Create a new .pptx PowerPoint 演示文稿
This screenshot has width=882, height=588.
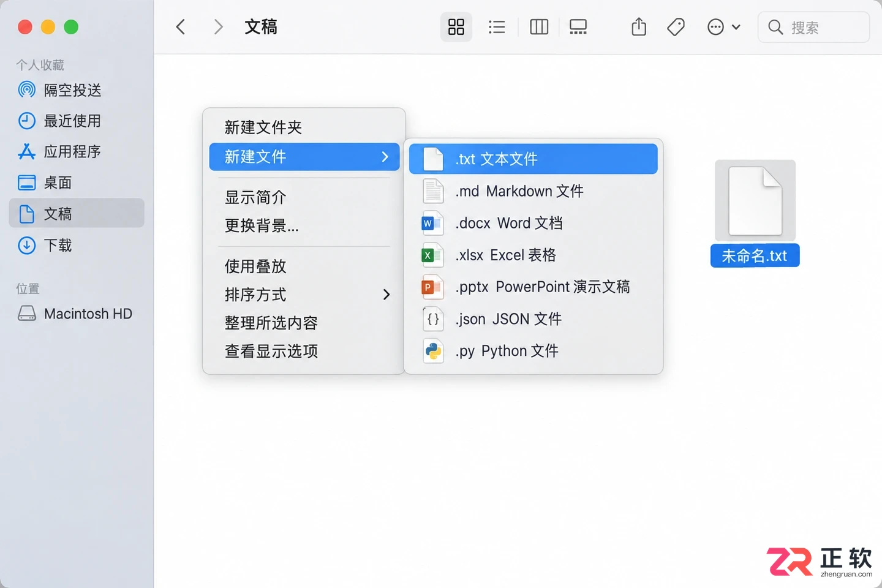click(x=533, y=287)
